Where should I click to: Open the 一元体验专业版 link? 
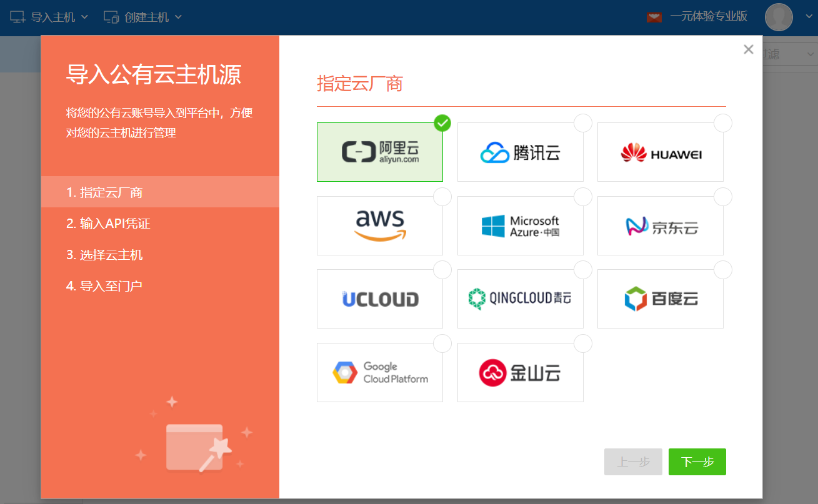click(x=709, y=16)
